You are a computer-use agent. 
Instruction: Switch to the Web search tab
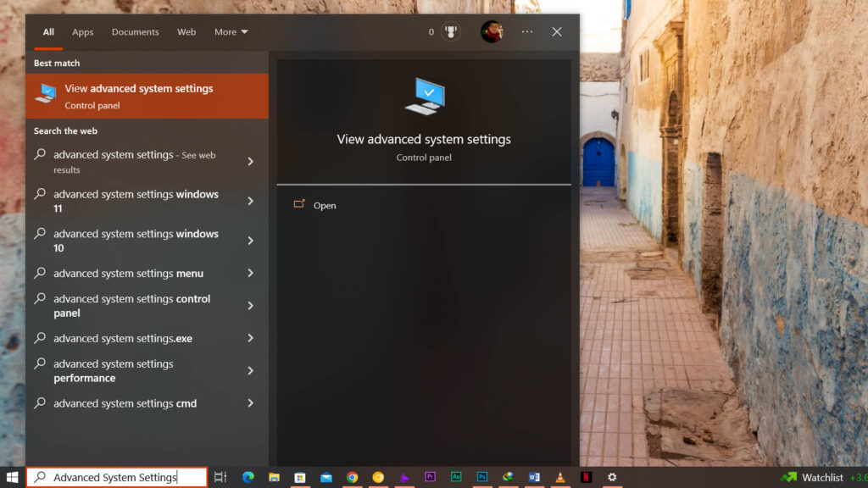tap(186, 32)
